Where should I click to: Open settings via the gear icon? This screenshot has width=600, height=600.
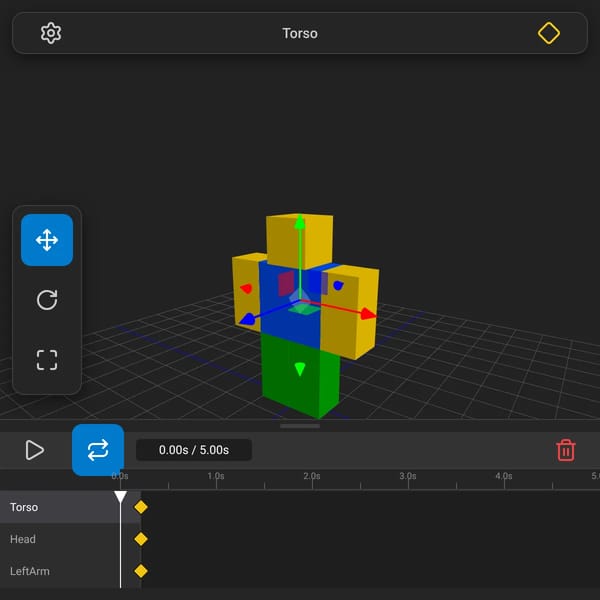point(51,33)
